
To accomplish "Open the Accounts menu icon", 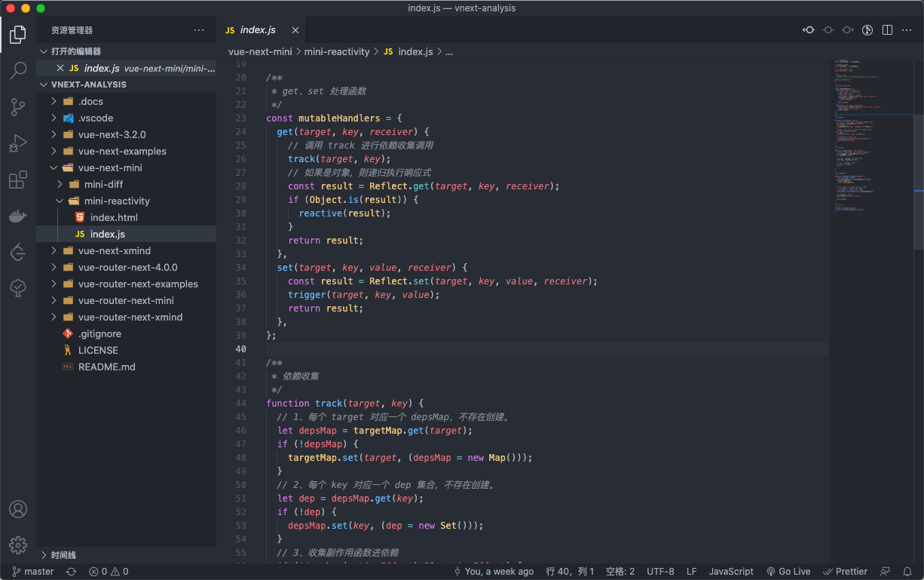I will [18, 509].
